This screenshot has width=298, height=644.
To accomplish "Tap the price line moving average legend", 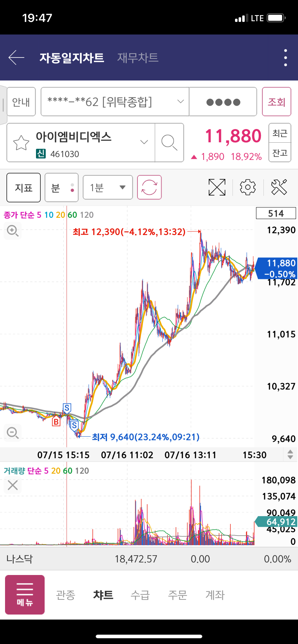I will coord(49,215).
